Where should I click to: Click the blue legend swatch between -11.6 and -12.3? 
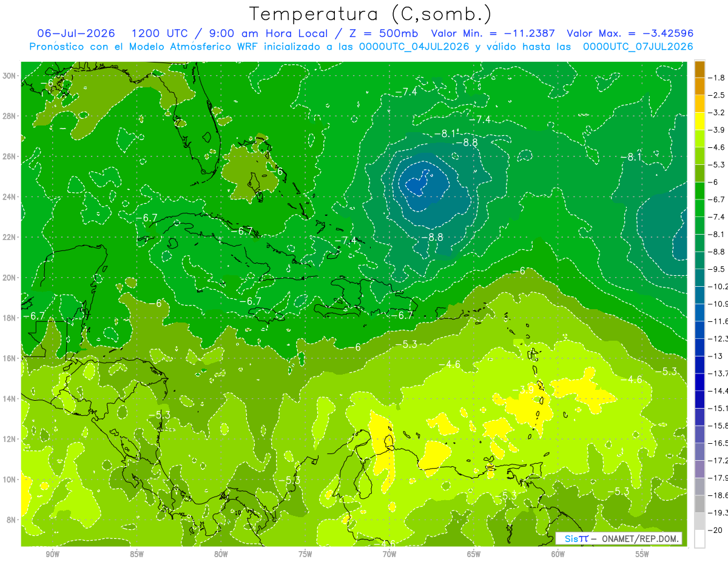(x=699, y=329)
